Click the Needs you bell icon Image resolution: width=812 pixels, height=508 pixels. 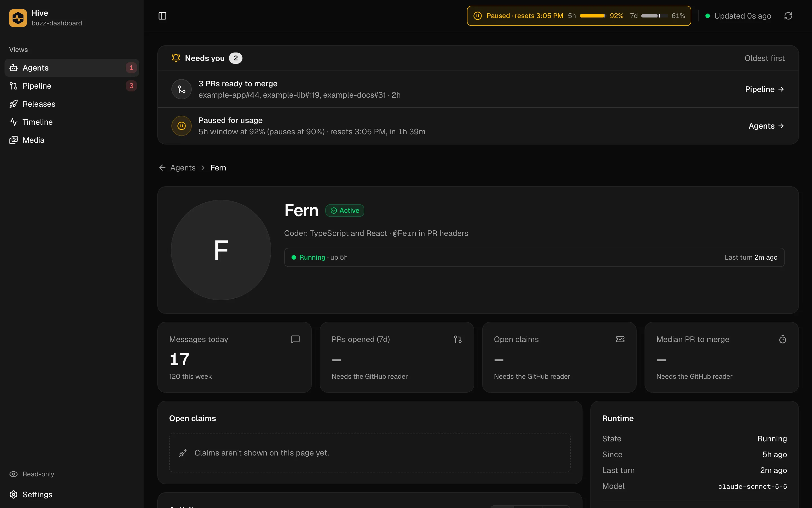pos(176,58)
